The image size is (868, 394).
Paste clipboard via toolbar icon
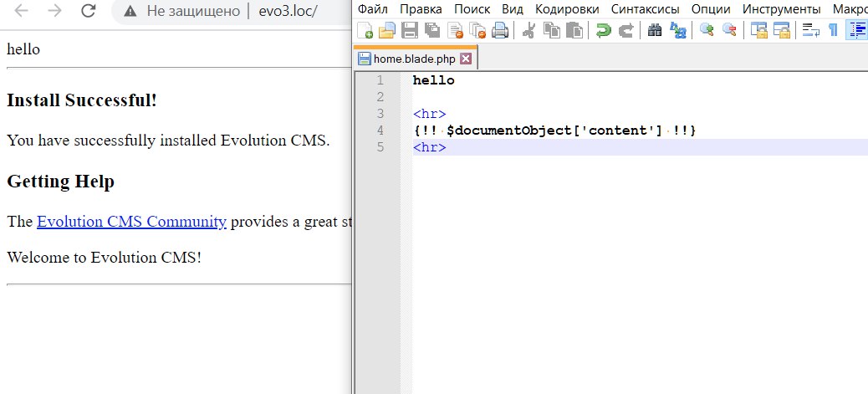click(574, 30)
